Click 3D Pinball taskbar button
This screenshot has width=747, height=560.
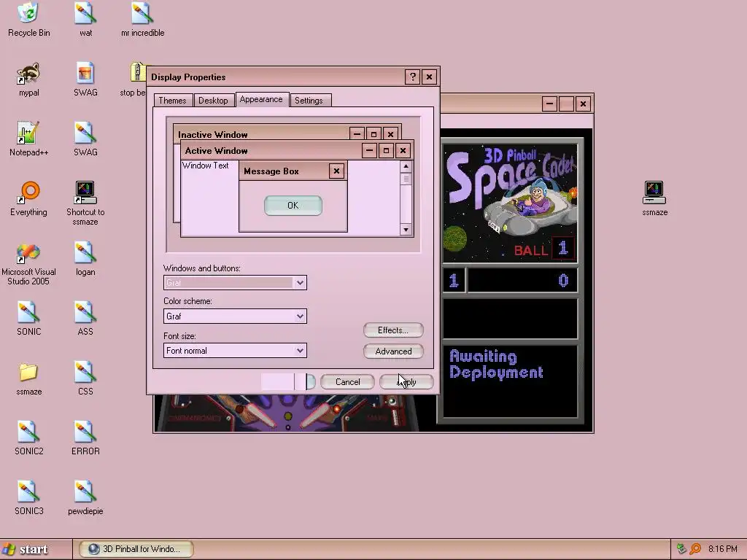tap(136, 549)
